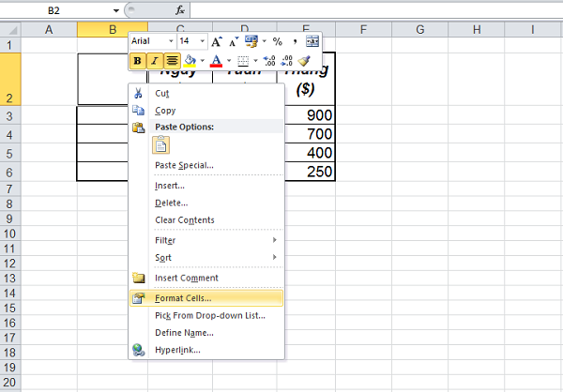This screenshot has width=563, height=392.
Task: Click the Name Box showing B2
Action: 53,10
